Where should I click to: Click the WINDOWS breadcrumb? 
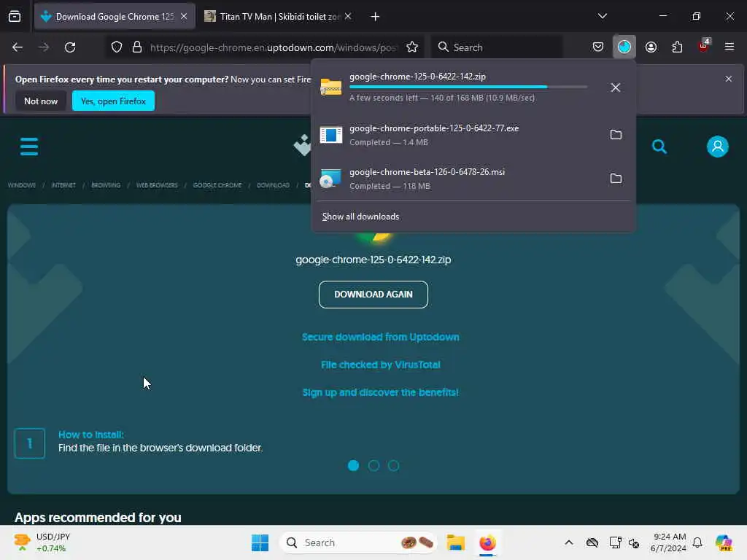22,185
